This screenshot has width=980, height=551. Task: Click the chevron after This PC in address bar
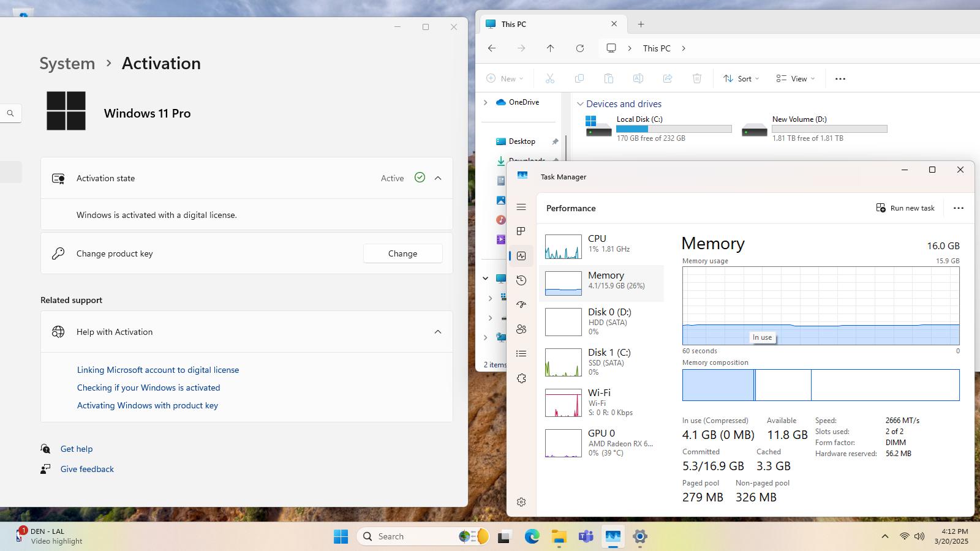coord(684,48)
